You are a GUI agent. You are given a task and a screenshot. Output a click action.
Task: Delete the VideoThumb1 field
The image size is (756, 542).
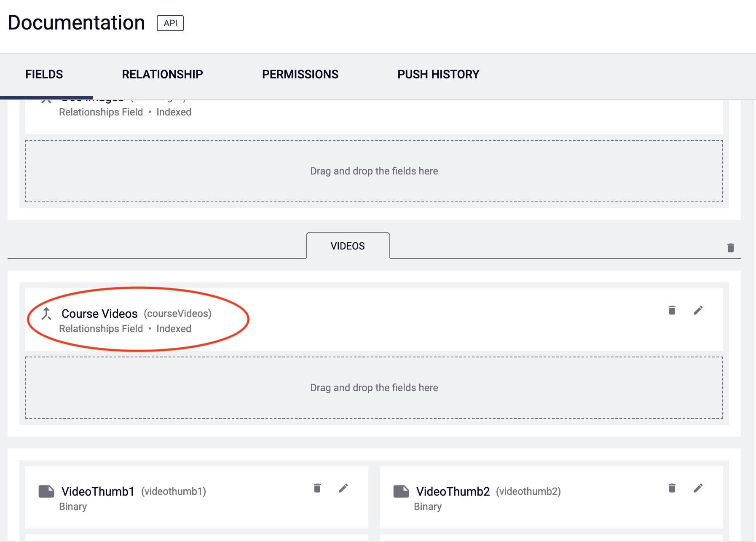[317, 488]
